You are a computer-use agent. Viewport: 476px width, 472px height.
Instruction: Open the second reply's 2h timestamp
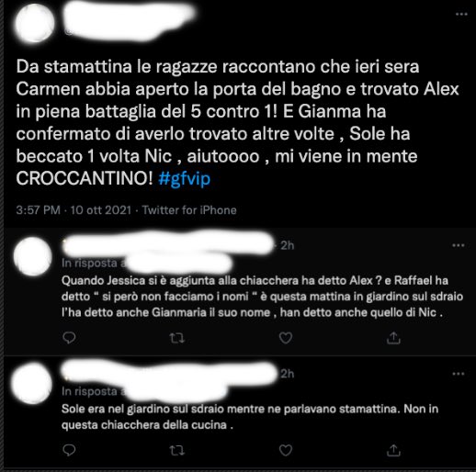pos(288,374)
